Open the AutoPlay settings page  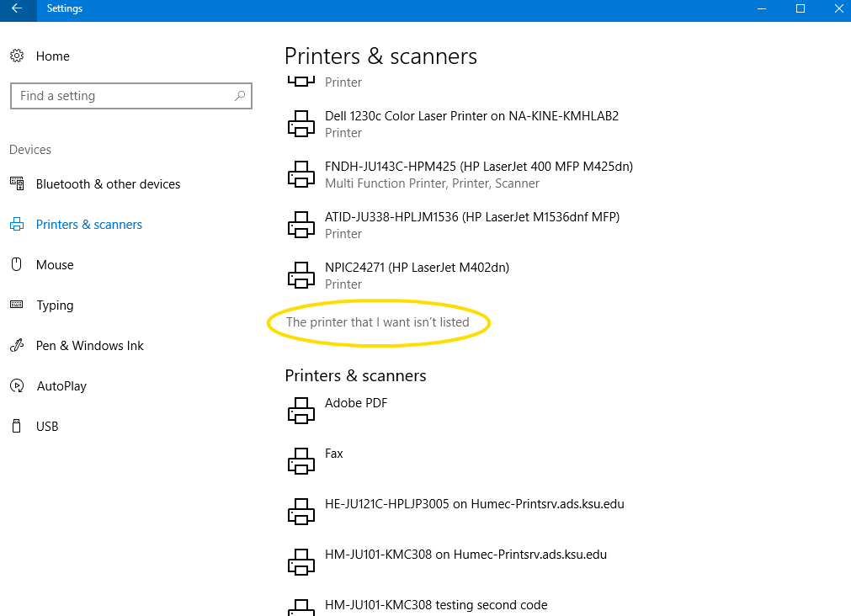point(61,386)
